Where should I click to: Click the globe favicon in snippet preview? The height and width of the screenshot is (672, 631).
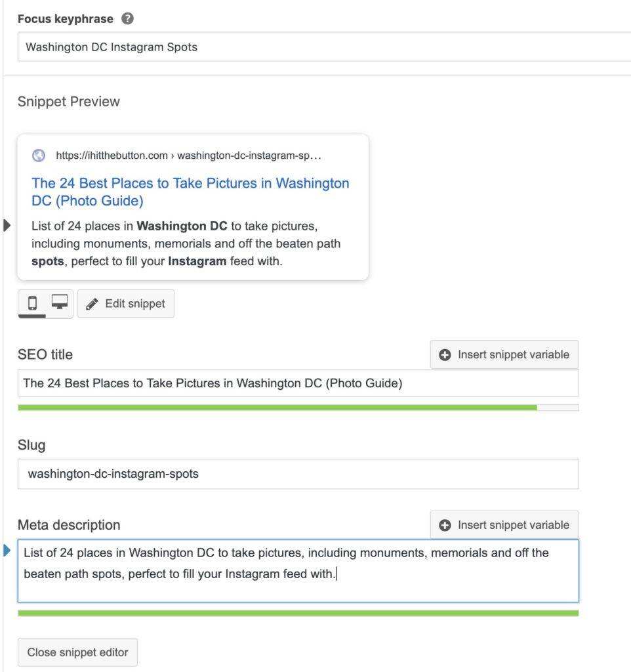pyautogui.click(x=39, y=156)
